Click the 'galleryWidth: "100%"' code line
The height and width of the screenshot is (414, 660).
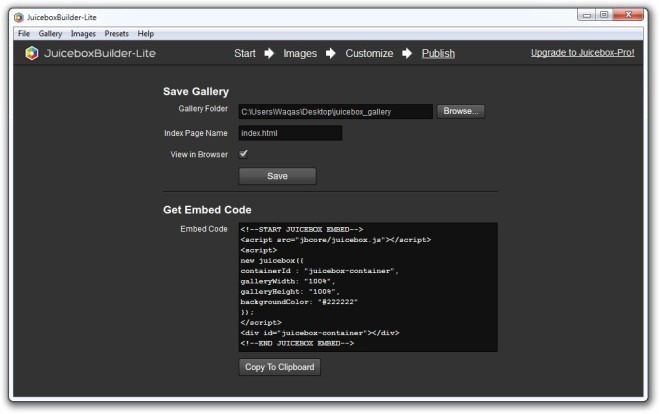pyautogui.click(x=287, y=281)
